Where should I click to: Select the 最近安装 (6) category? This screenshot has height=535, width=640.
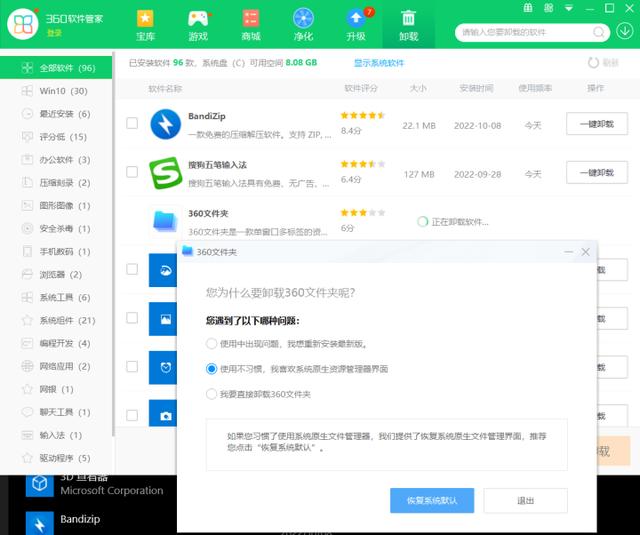(x=56, y=114)
